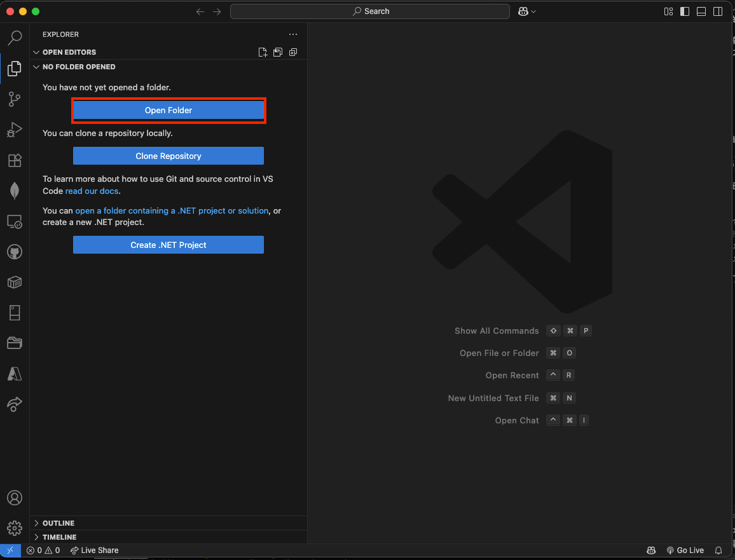Toggle the bottom Panel visibility
This screenshot has width=735, height=560.
click(x=701, y=11)
